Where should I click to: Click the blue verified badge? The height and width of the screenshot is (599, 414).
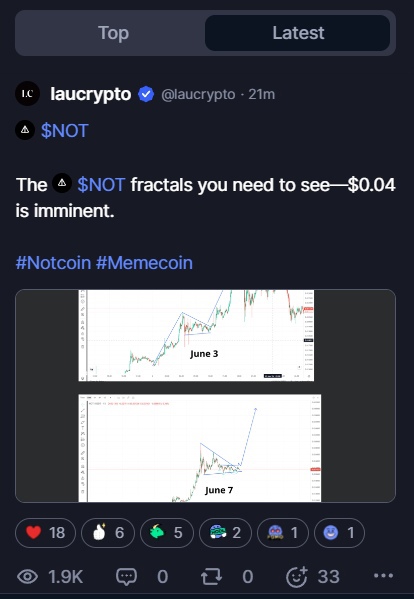pyautogui.click(x=146, y=94)
